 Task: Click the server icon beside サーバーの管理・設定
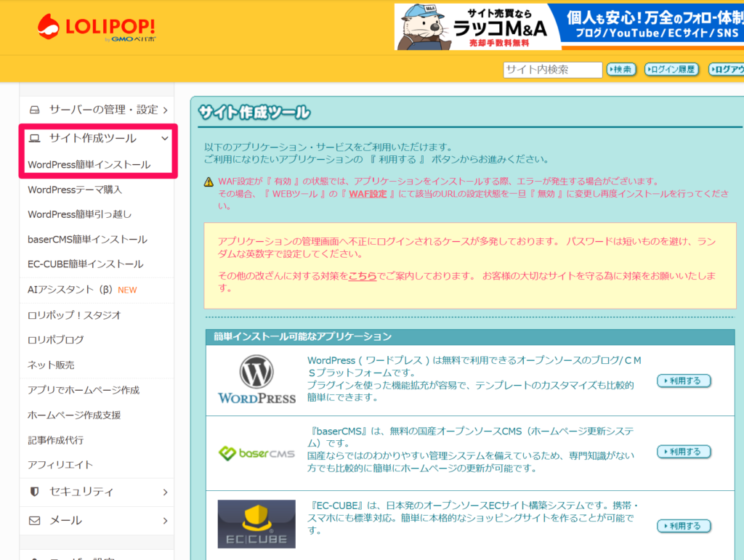pyautogui.click(x=34, y=110)
